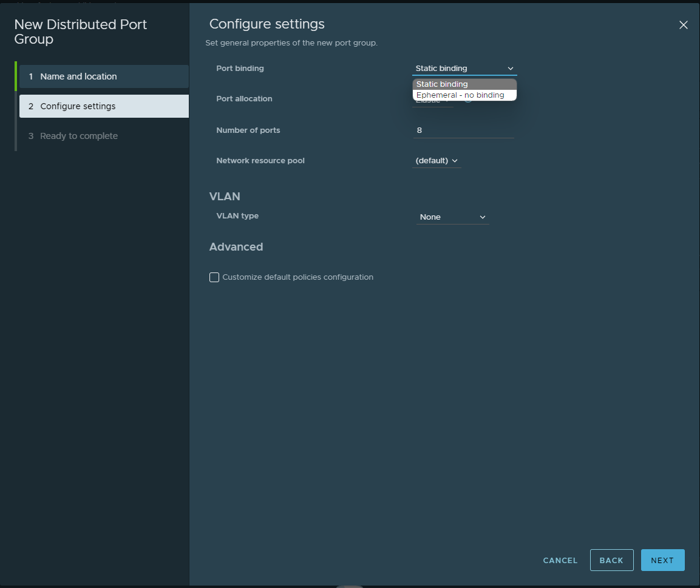Screen dimensions: 700x588
Task: Click the Port allocation label
Action: point(244,98)
